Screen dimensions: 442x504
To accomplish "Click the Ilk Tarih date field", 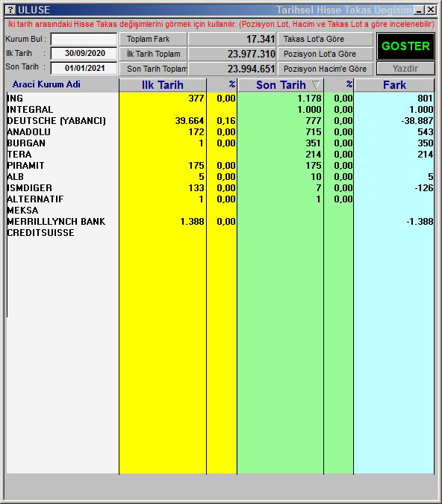I will (x=84, y=53).
